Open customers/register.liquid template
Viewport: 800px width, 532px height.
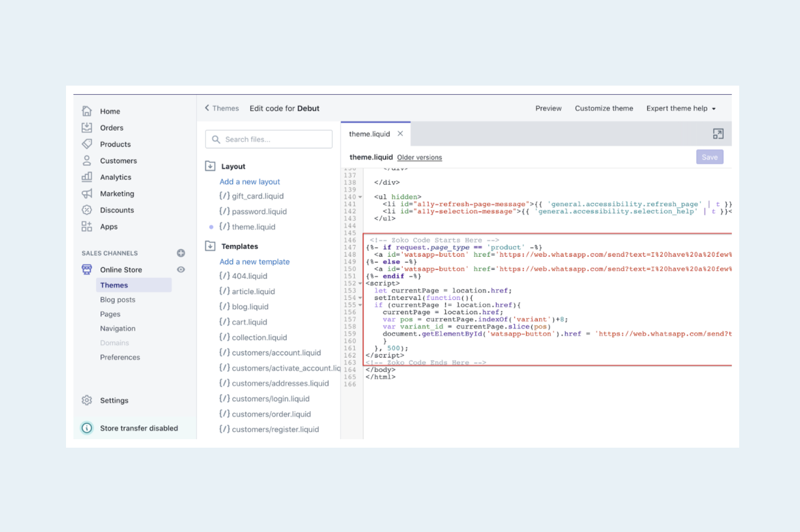pos(276,429)
